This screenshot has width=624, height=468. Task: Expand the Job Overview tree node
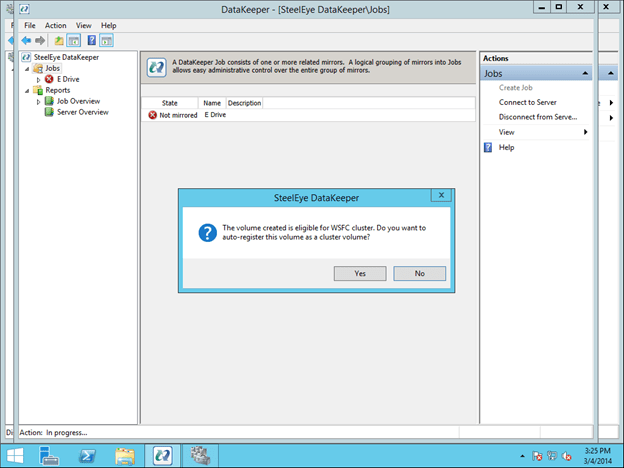click(38, 101)
